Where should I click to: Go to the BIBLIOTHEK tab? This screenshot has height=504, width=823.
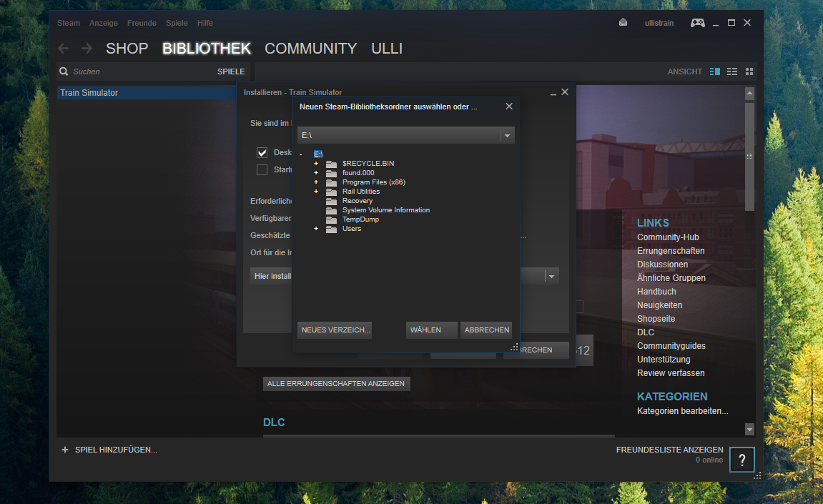click(207, 49)
